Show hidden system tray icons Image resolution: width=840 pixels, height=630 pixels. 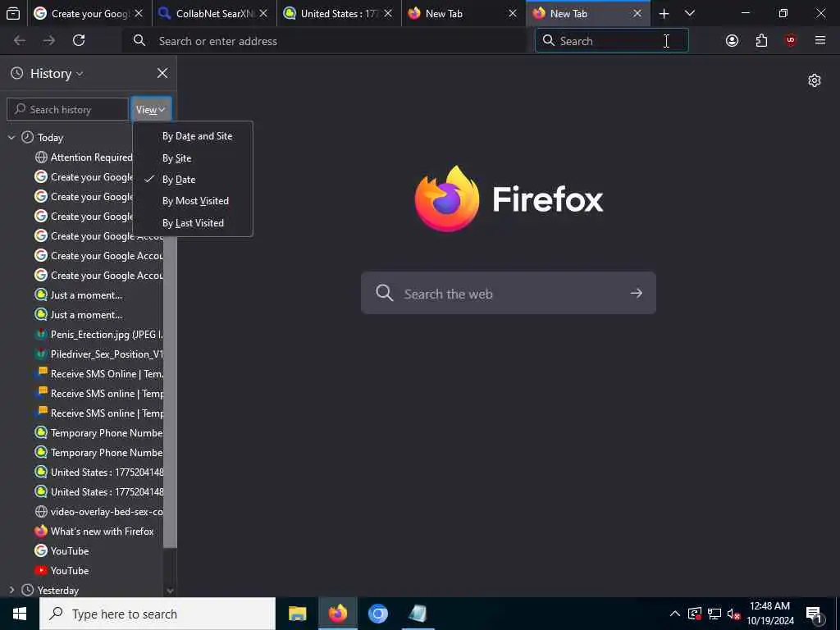click(675, 614)
